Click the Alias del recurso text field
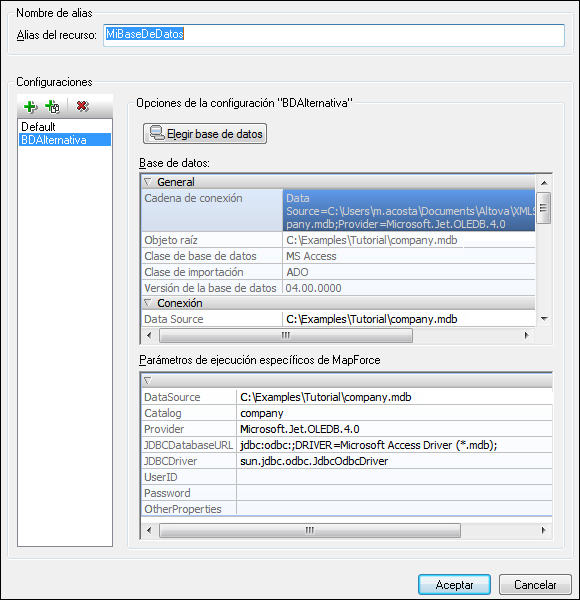This screenshot has height=600, width=580. point(334,35)
